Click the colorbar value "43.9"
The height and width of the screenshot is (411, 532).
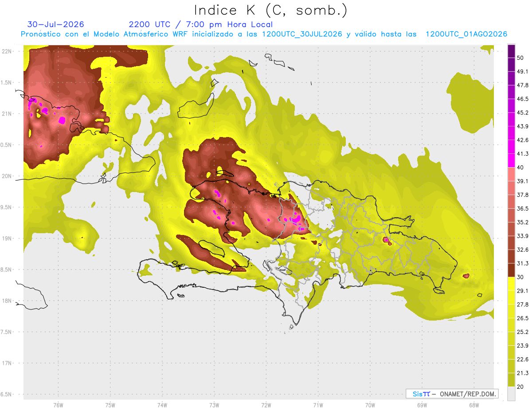[x=523, y=126]
